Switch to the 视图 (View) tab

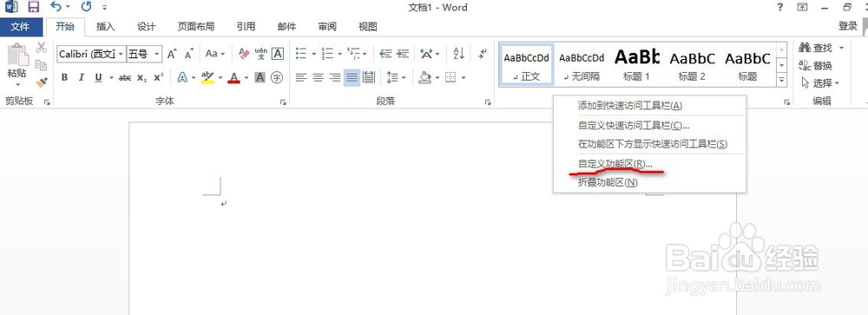tap(367, 27)
